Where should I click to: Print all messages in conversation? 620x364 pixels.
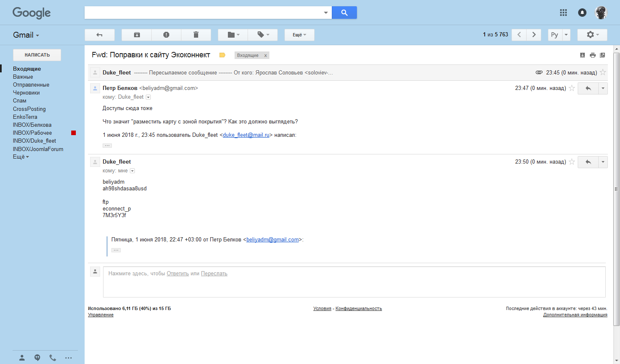point(592,55)
